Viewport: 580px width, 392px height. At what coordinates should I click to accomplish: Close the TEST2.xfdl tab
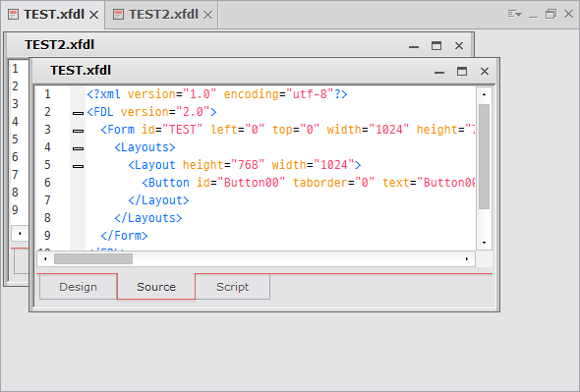click(207, 15)
